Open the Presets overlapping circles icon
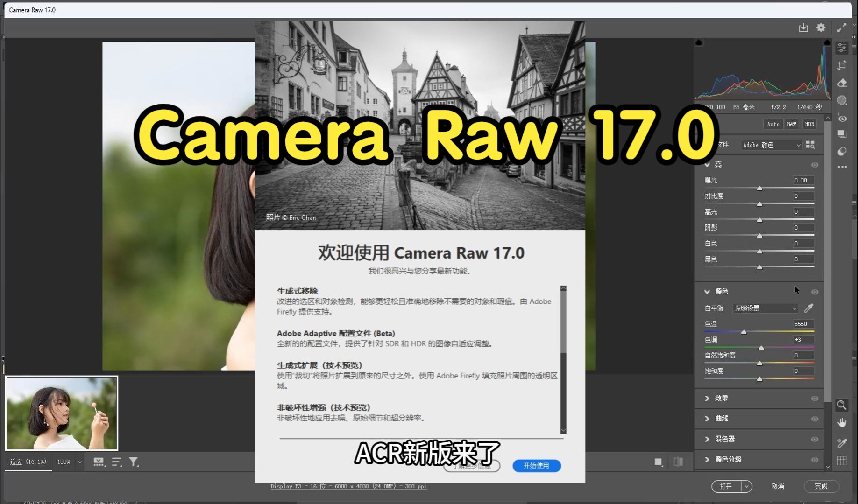858x504 pixels. [842, 151]
